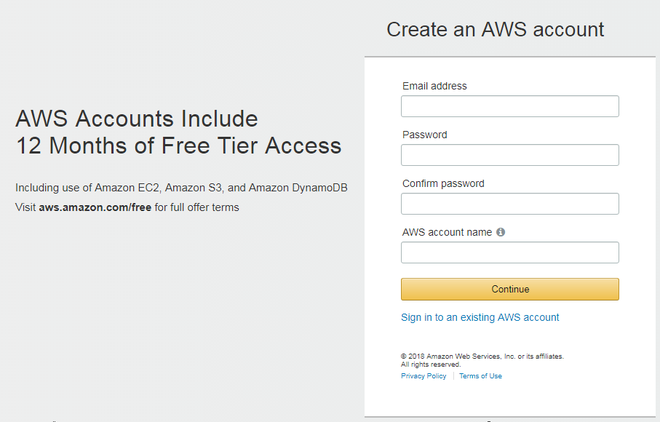This screenshot has width=660, height=422.
Task: Click the All rights reserved text
Action: click(x=426, y=364)
